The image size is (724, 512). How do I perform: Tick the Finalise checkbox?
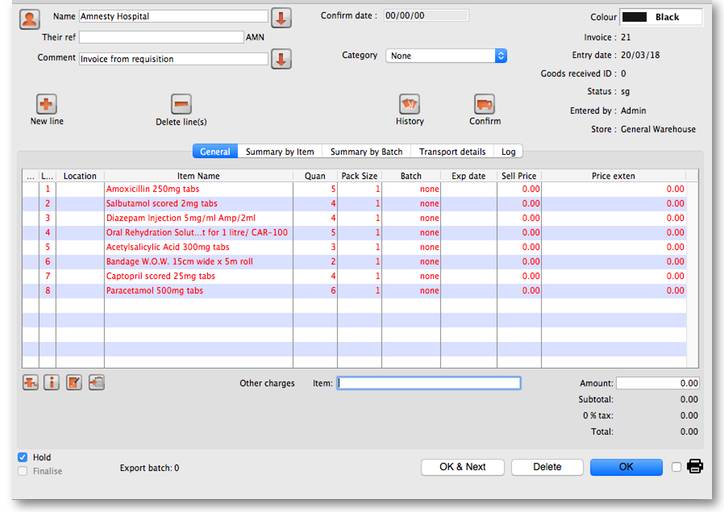point(23,471)
